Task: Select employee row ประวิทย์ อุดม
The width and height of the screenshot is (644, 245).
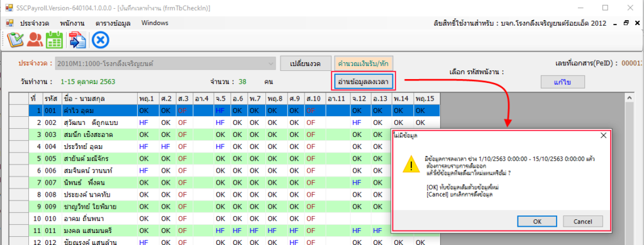Action: click(x=225, y=146)
